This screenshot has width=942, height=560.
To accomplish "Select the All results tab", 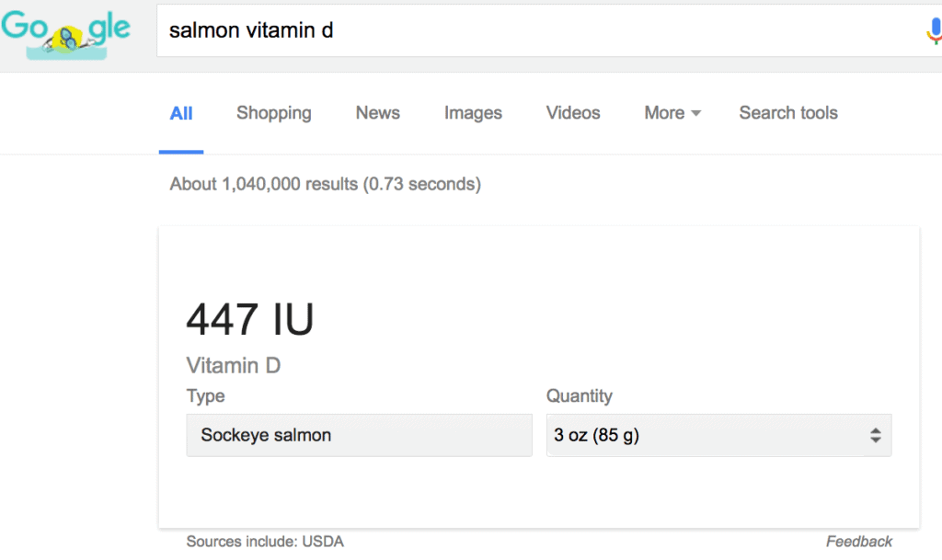I will (x=181, y=113).
